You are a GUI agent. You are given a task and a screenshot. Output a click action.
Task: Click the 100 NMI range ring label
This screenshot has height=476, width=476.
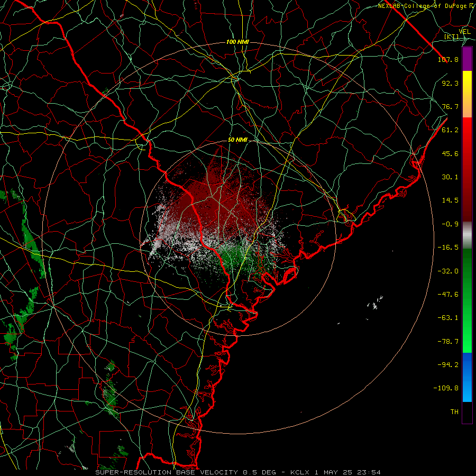click(237, 42)
